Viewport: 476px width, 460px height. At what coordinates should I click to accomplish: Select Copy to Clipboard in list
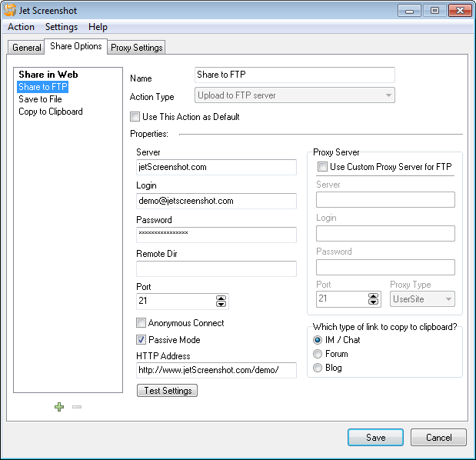tap(51, 112)
